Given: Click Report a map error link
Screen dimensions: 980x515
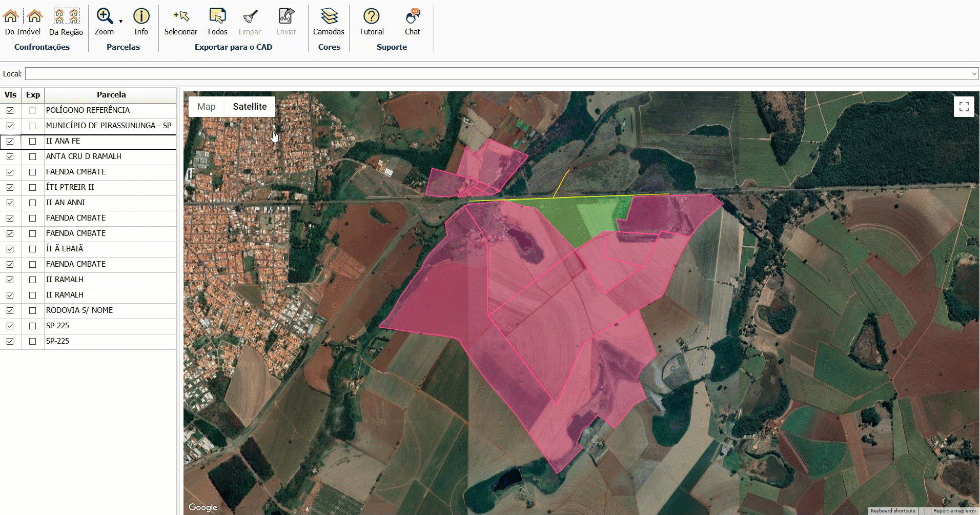Looking at the screenshot, I should pos(954,511).
